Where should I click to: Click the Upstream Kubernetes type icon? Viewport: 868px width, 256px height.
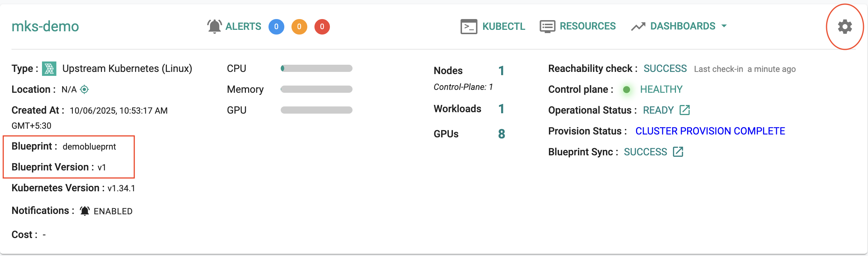tap(49, 69)
